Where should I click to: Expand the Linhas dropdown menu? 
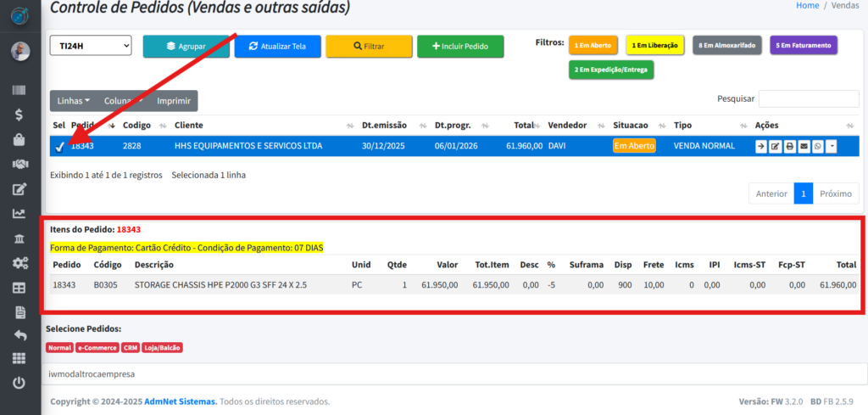pos(73,101)
